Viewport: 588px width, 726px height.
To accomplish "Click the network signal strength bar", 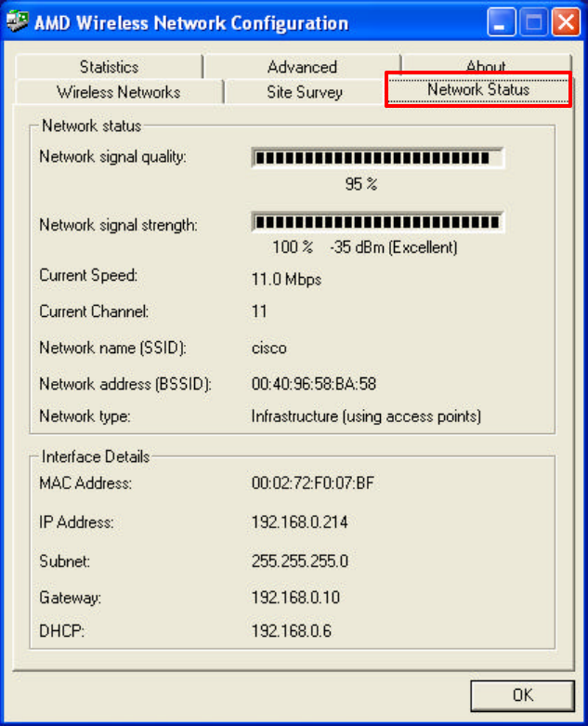I will click(x=377, y=222).
